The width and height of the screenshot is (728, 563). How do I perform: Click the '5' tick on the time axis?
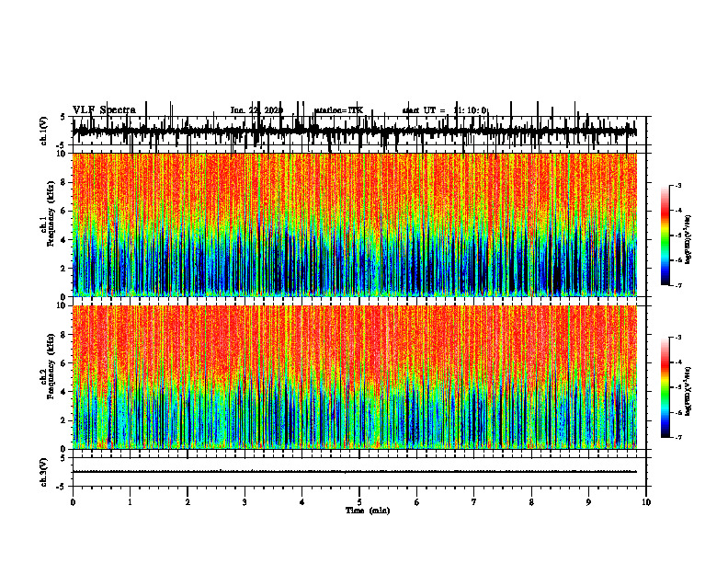(359, 502)
